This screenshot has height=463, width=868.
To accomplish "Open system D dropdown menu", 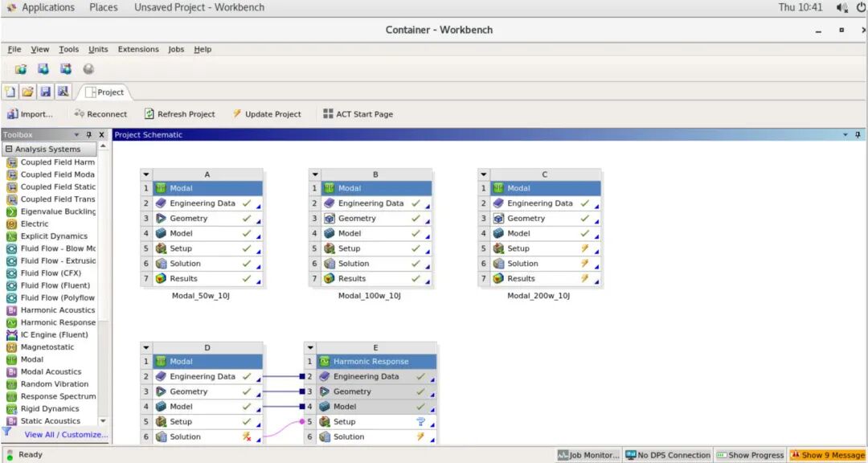I will (x=146, y=348).
